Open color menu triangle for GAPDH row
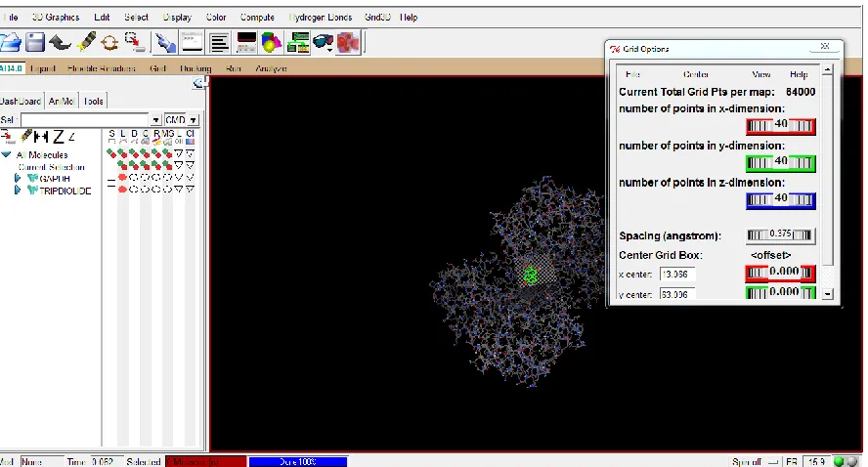The image size is (868, 467). [190, 178]
